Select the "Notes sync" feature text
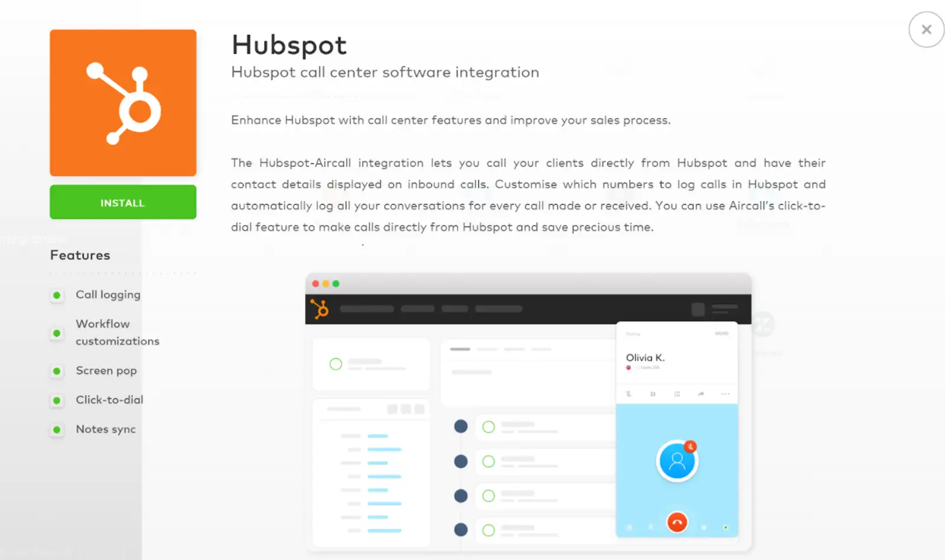The height and width of the screenshot is (560, 945). tap(106, 429)
